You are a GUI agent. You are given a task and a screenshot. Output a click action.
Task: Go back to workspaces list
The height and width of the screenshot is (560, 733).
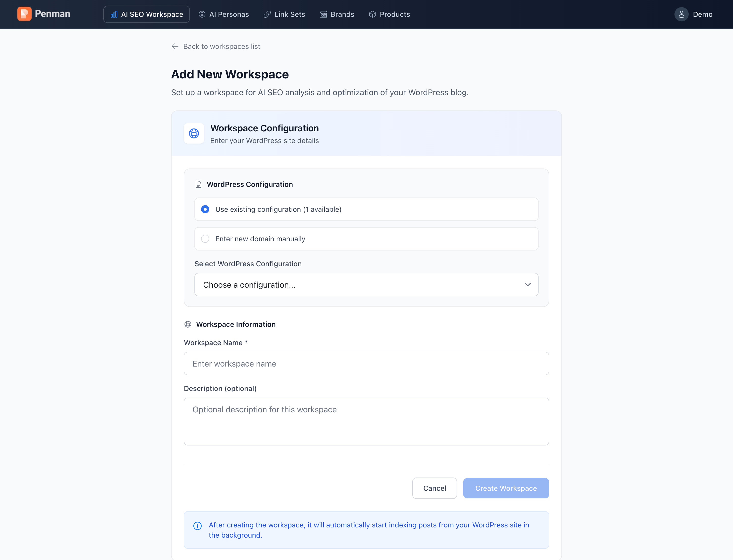coord(222,46)
